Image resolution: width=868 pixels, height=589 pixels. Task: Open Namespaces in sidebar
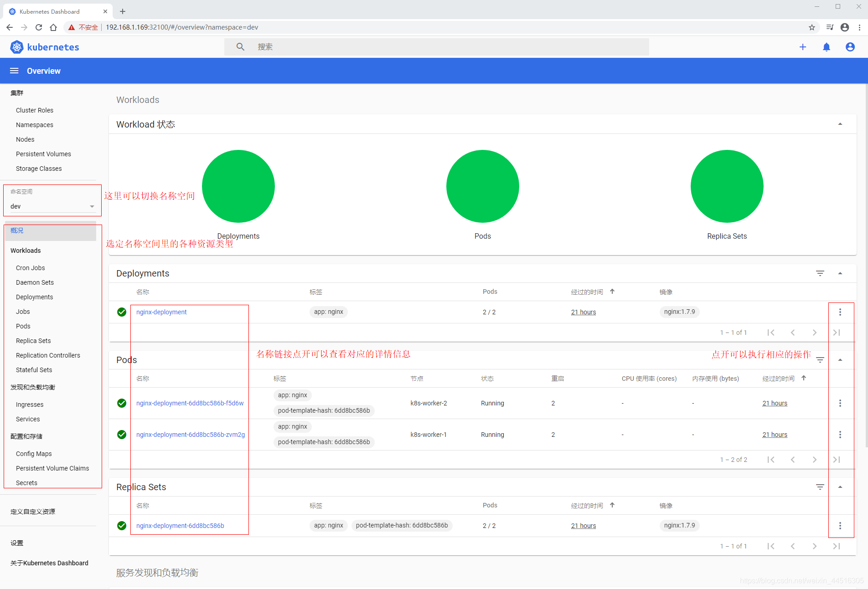tap(35, 125)
